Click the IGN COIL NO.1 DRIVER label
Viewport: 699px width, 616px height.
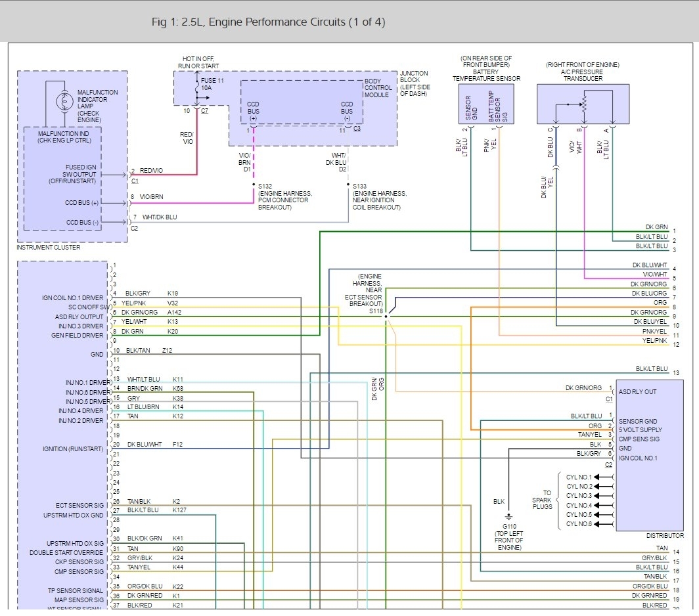pyautogui.click(x=74, y=298)
